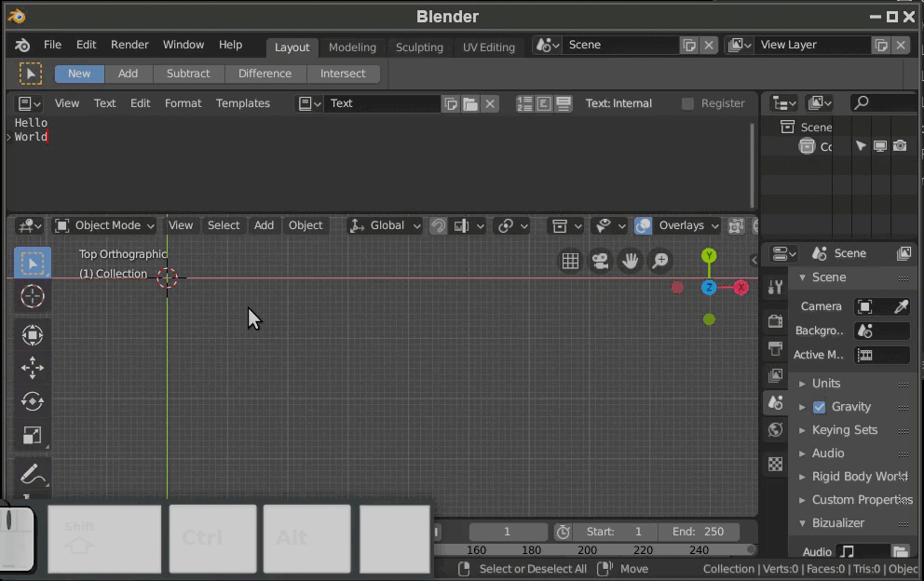Activate the Rotate tool
The height and width of the screenshot is (581, 924).
coord(33,401)
